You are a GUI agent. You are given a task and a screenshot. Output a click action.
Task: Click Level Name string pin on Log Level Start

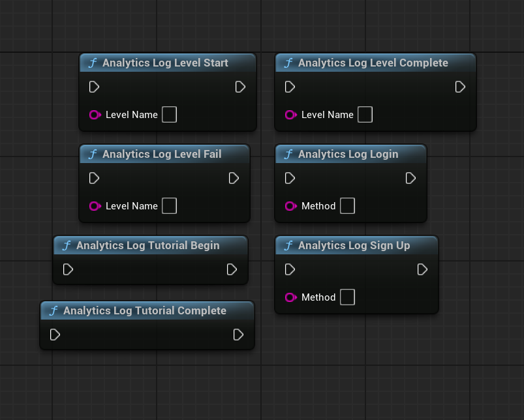pos(95,115)
